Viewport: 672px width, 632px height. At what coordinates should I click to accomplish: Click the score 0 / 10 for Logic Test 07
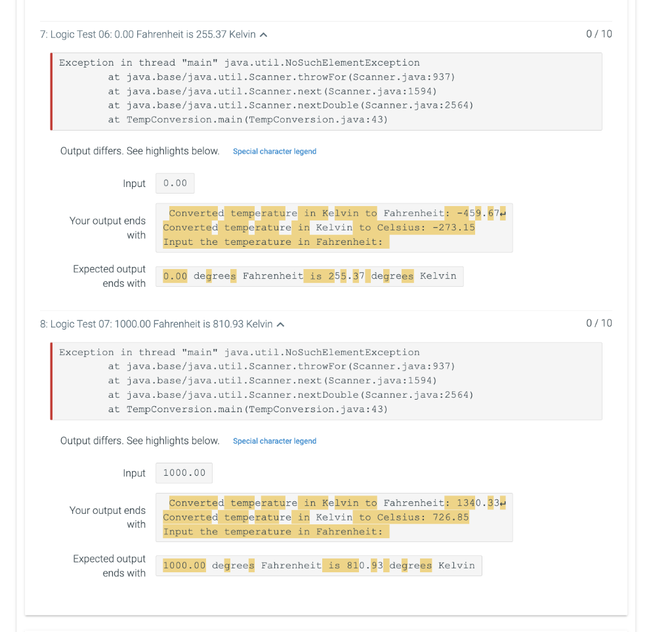point(598,324)
